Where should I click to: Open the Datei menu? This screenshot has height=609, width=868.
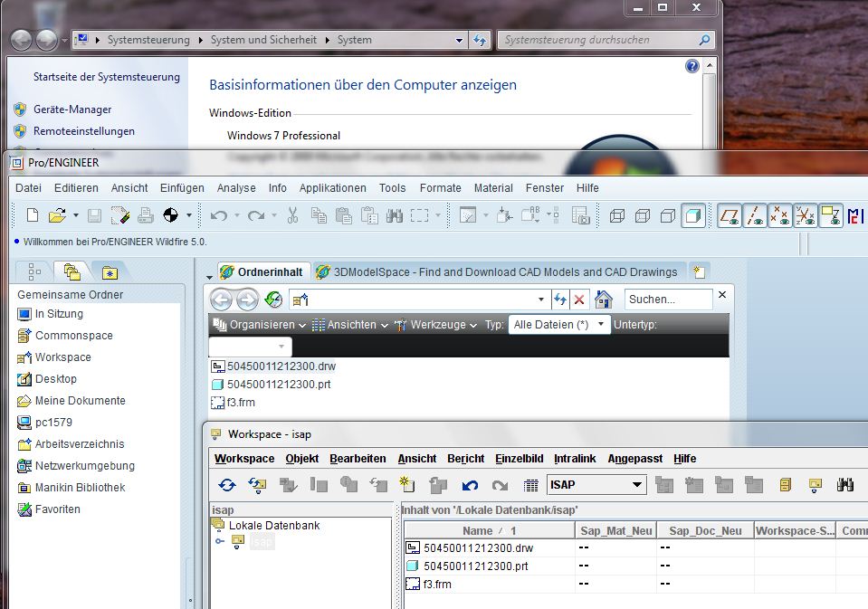[x=28, y=188]
